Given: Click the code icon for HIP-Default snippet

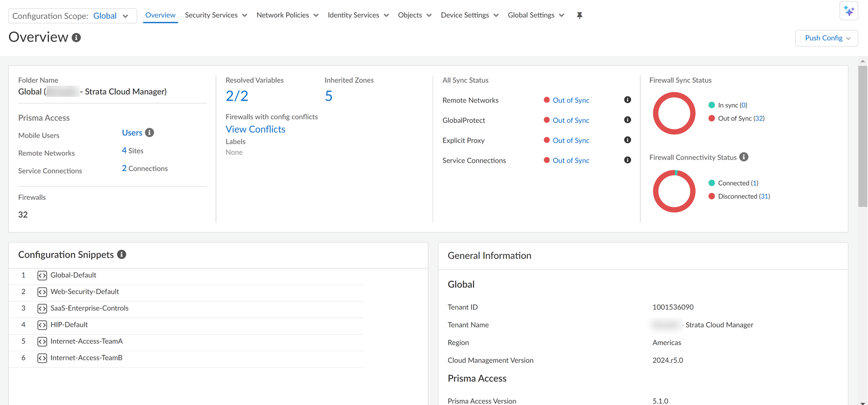Looking at the screenshot, I should [42, 325].
